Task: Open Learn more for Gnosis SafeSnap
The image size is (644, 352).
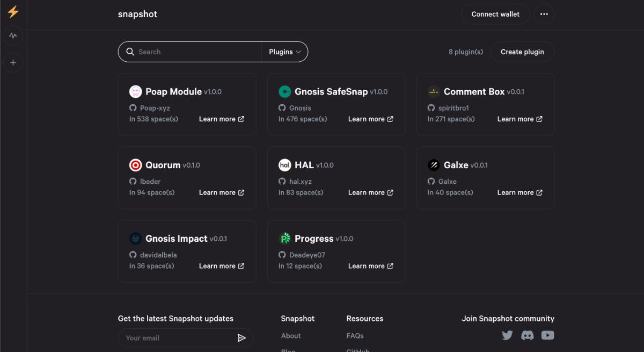Action: [371, 119]
